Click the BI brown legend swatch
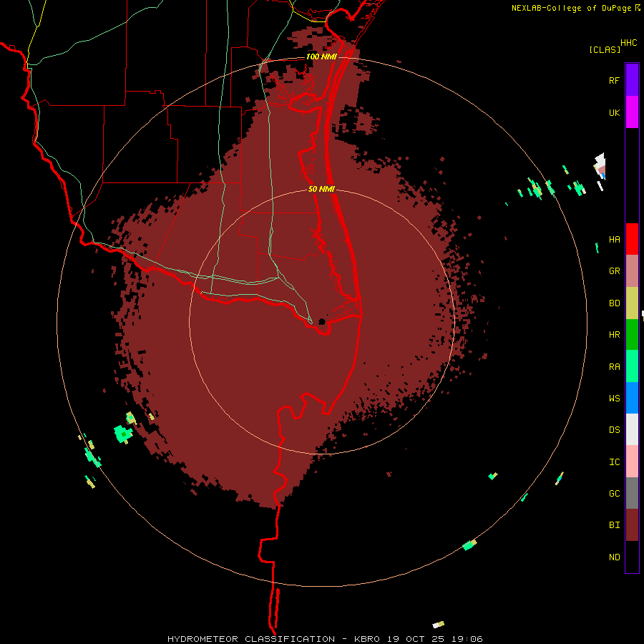This screenshot has height=644, width=644. [632, 525]
